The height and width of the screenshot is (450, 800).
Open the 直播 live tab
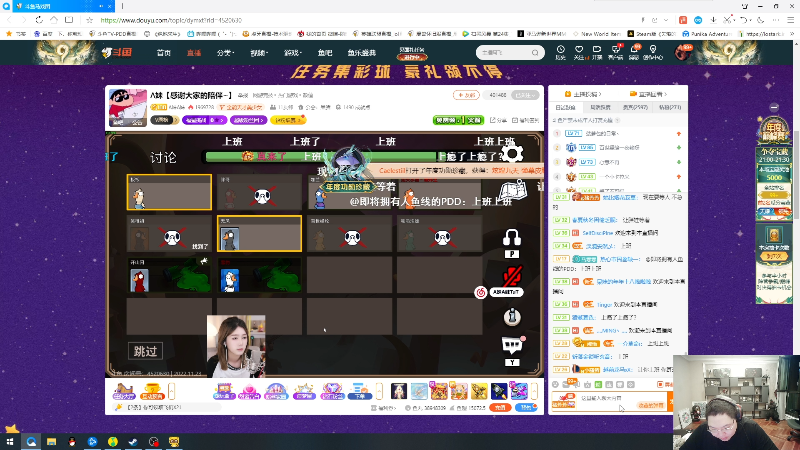[x=194, y=53]
